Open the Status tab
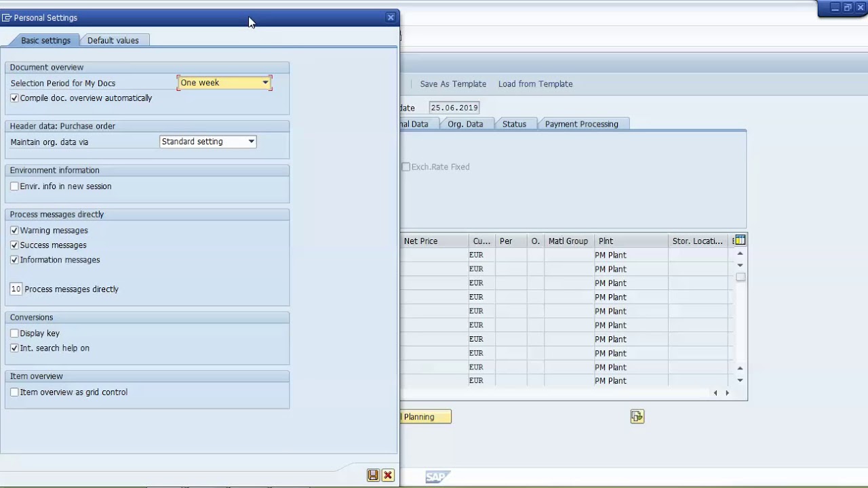Viewport: 868px width, 488px height. 514,124
